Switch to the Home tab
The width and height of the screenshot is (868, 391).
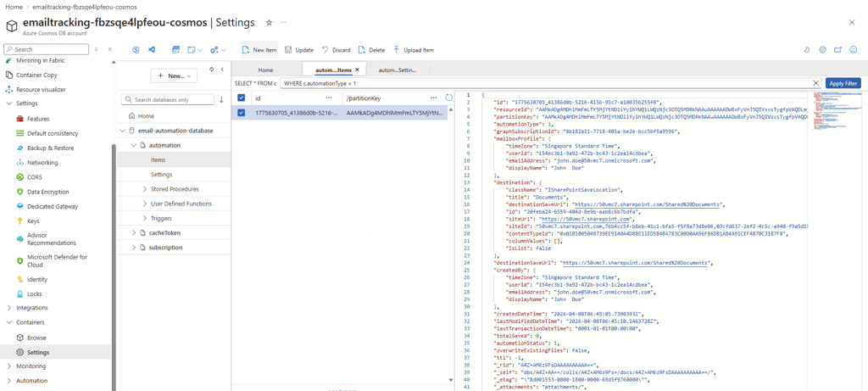(x=265, y=70)
